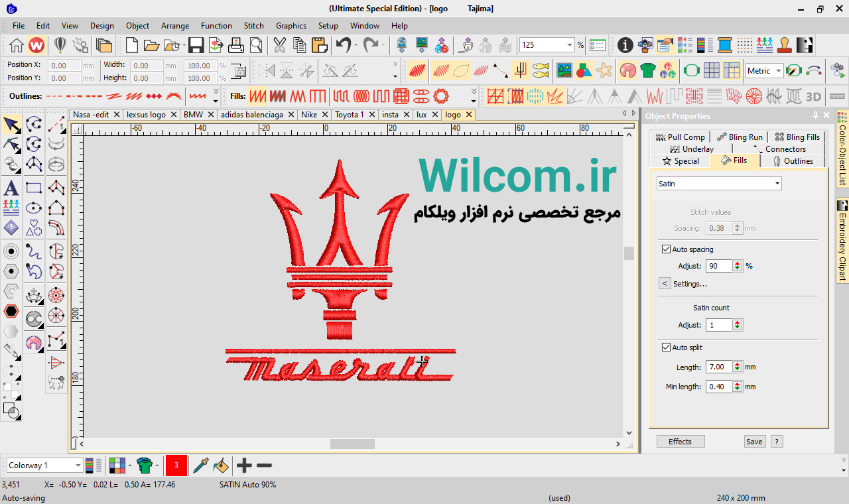Screen dimensions: 849x504
Task: Switch to the Pull Comp tab
Action: pyautogui.click(x=680, y=137)
